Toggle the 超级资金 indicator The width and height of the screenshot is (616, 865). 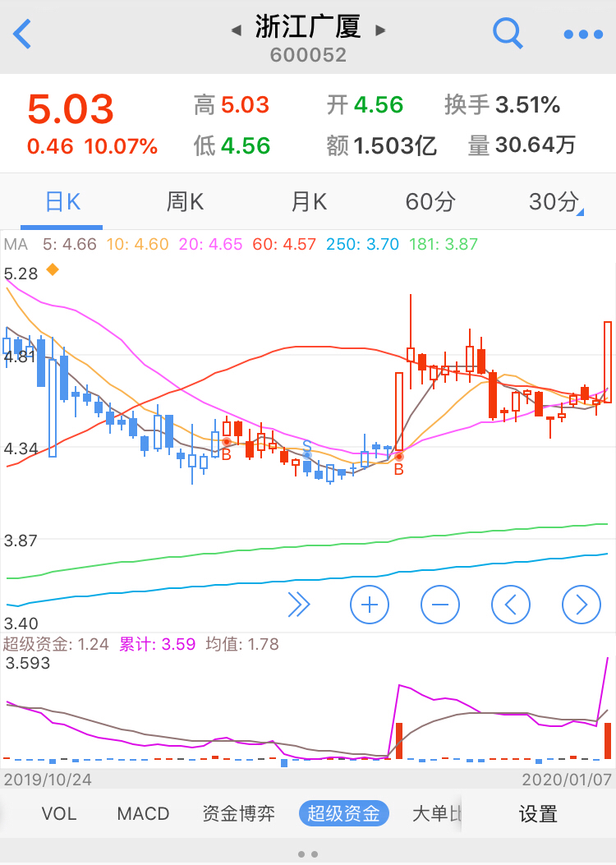tap(343, 813)
